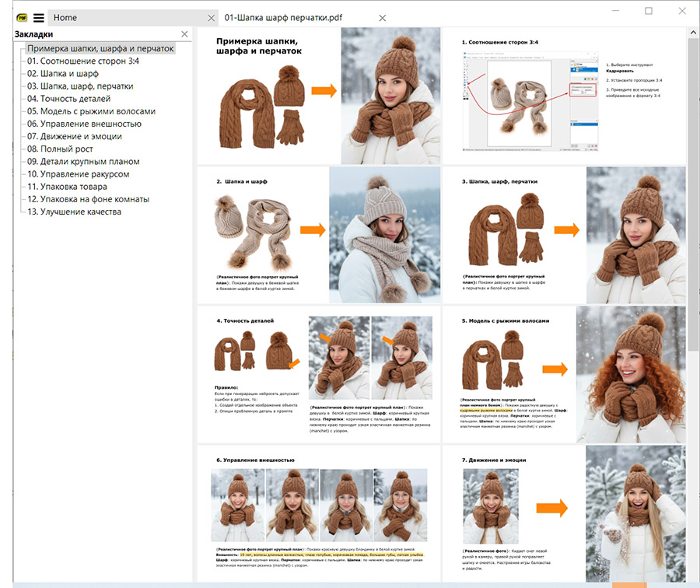The width and height of the screenshot is (700, 588).
Task: Click the page titled 6. Управление внешностью
Action: [x=318, y=513]
